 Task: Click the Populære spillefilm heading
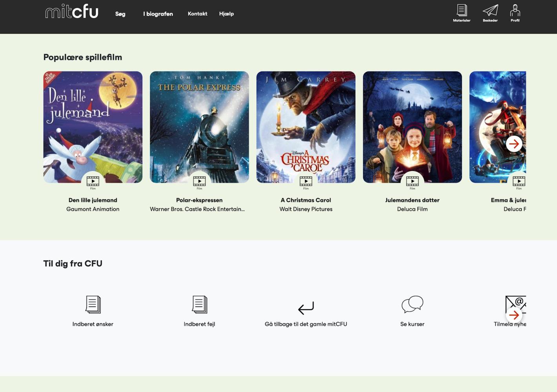pyautogui.click(x=83, y=57)
